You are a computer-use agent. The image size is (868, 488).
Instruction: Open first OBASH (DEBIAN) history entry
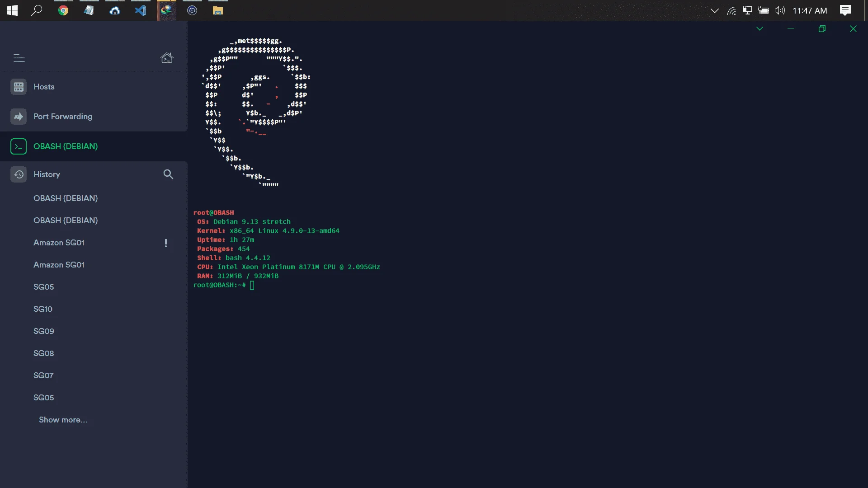coord(66,198)
